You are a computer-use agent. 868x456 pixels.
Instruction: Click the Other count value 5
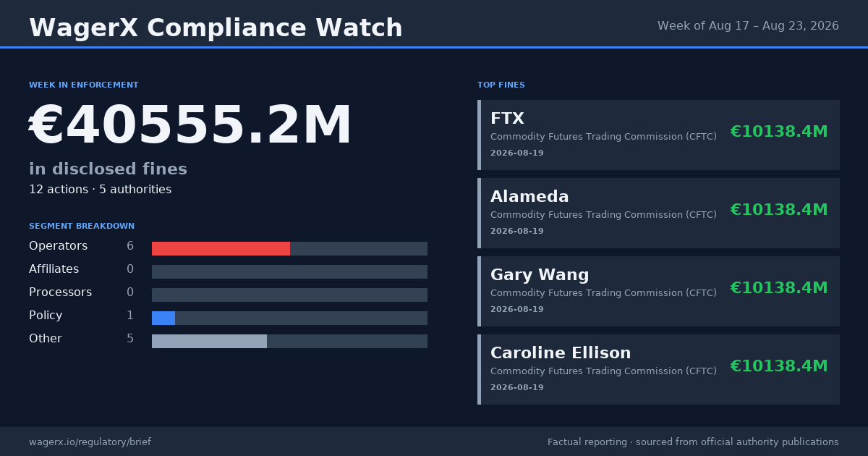click(130, 339)
